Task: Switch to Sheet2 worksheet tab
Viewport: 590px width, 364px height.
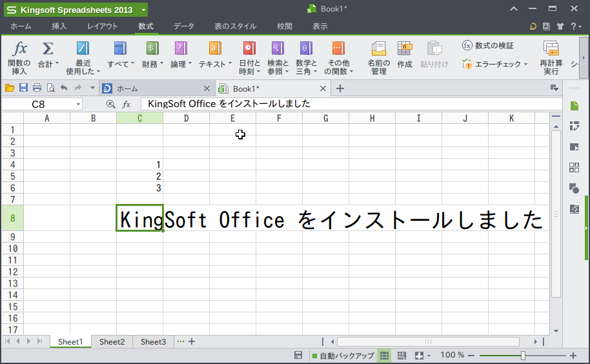Action: [112, 342]
